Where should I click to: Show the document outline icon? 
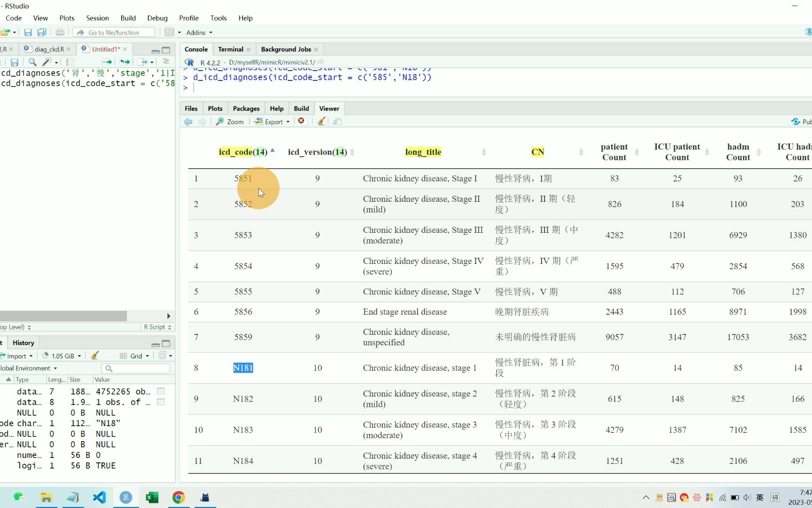tap(165, 62)
